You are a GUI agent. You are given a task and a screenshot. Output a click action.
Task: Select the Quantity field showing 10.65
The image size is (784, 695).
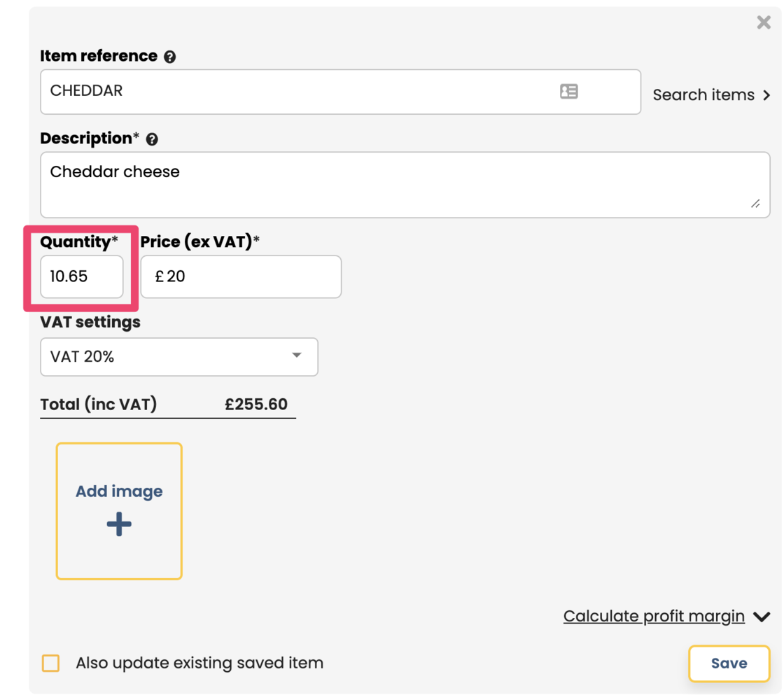(81, 276)
